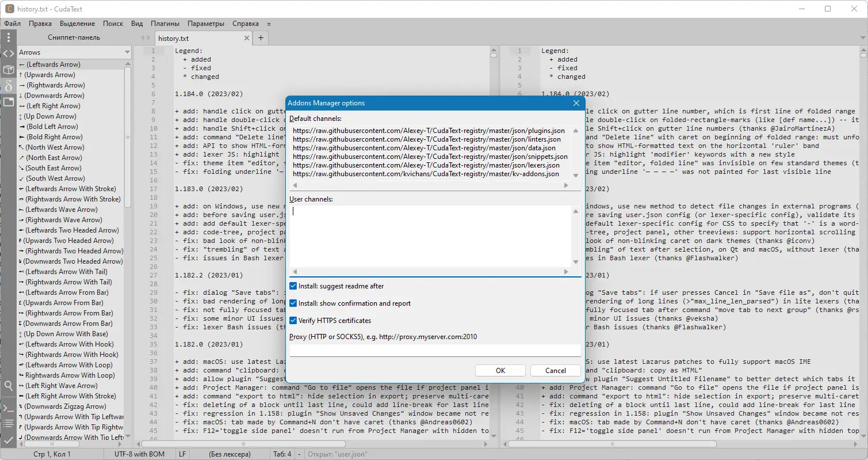Open the Validate checkmark panel icon

click(x=8, y=439)
